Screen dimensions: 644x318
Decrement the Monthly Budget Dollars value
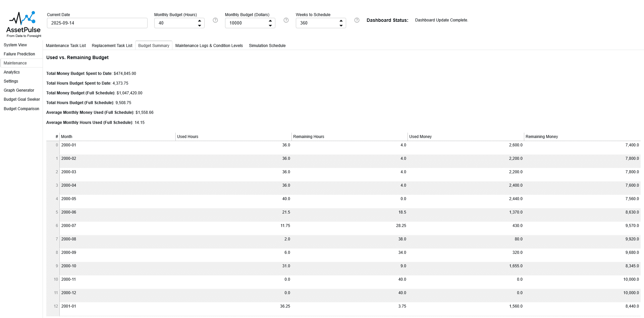click(270, 26)
